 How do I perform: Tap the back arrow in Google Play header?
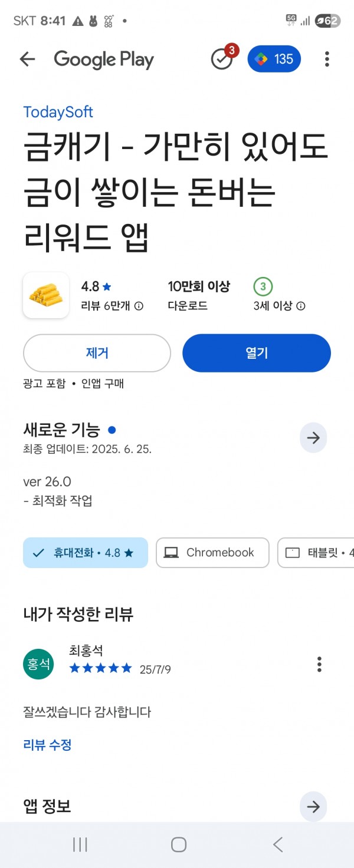click(27, 59)
